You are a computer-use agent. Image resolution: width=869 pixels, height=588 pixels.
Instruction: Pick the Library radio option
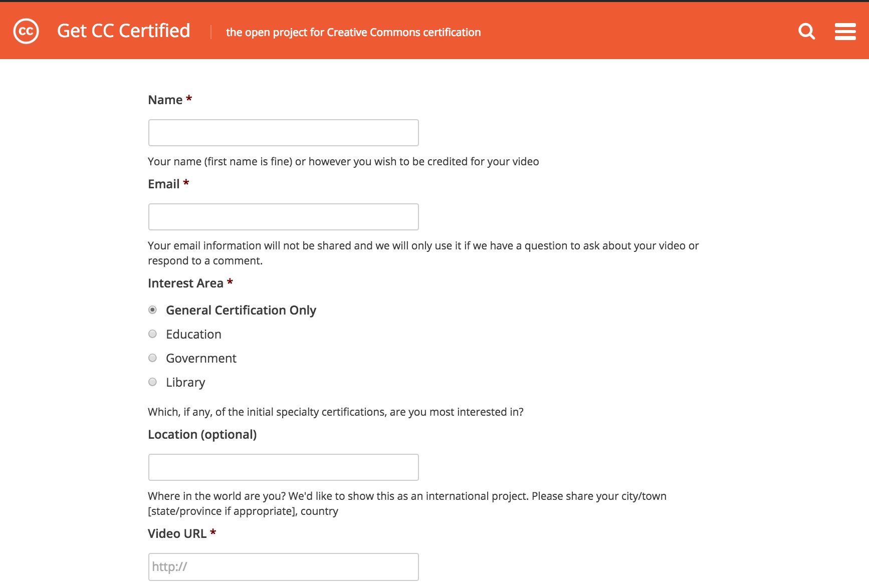coord(153,382)
